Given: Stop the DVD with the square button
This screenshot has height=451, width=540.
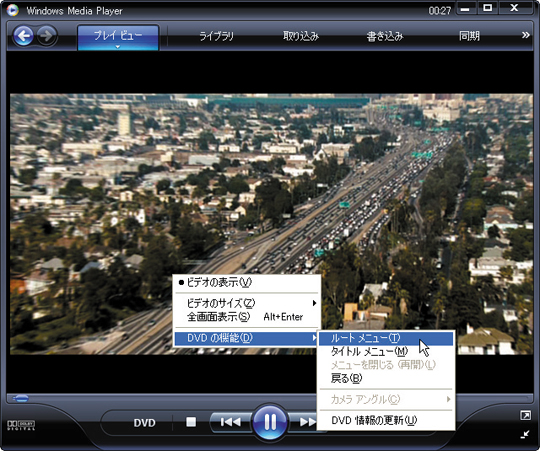Looking at the screenshot, I should (x=191, y=422).
